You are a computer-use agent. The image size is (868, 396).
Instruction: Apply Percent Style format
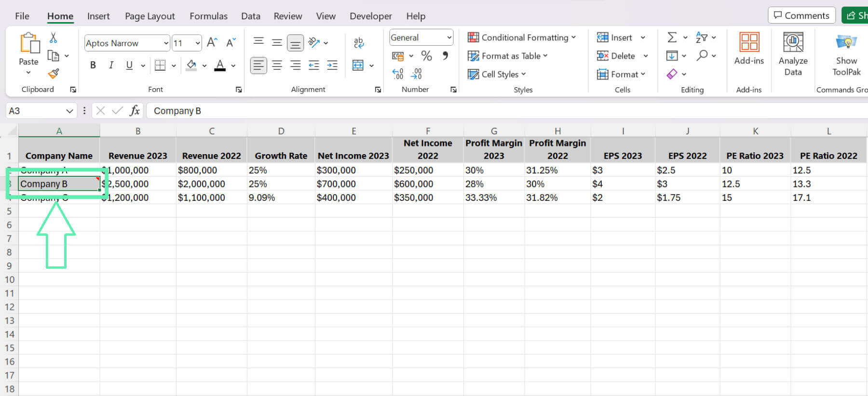[426, 56]
